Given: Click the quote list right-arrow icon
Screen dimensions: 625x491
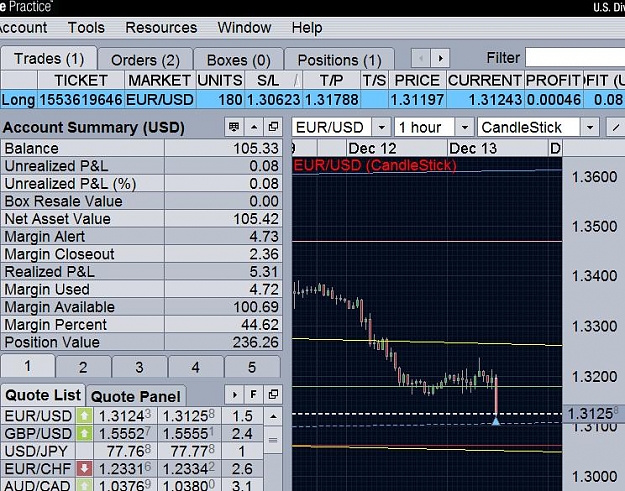Looking at the screenshot, I should tap(234, 395).
